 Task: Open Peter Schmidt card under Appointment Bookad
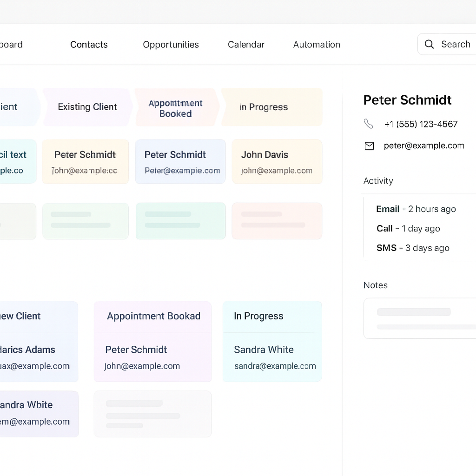pos(152,357)
